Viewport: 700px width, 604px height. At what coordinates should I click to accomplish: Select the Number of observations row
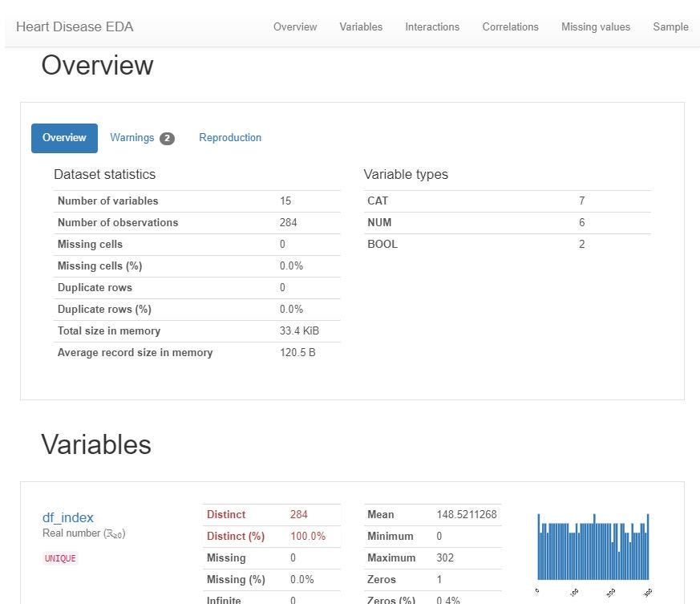[196, 222]
